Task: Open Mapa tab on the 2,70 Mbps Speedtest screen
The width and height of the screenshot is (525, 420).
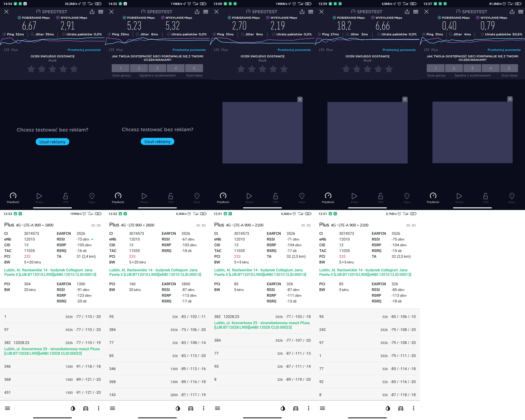Action: pos(302,198)
